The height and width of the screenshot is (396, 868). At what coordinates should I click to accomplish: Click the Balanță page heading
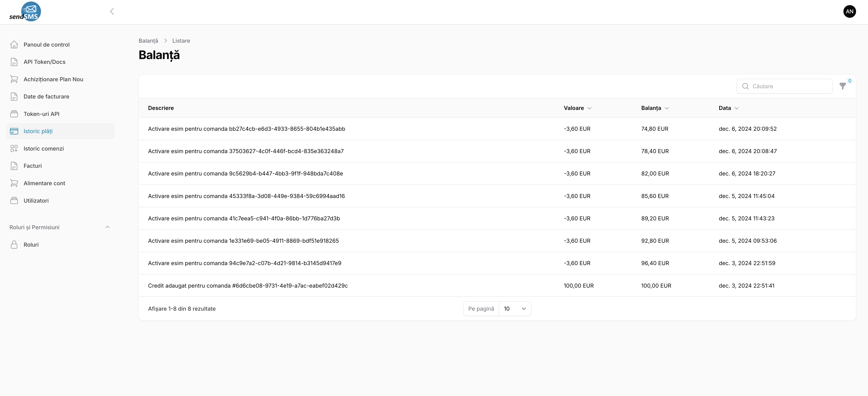[159, 55]
